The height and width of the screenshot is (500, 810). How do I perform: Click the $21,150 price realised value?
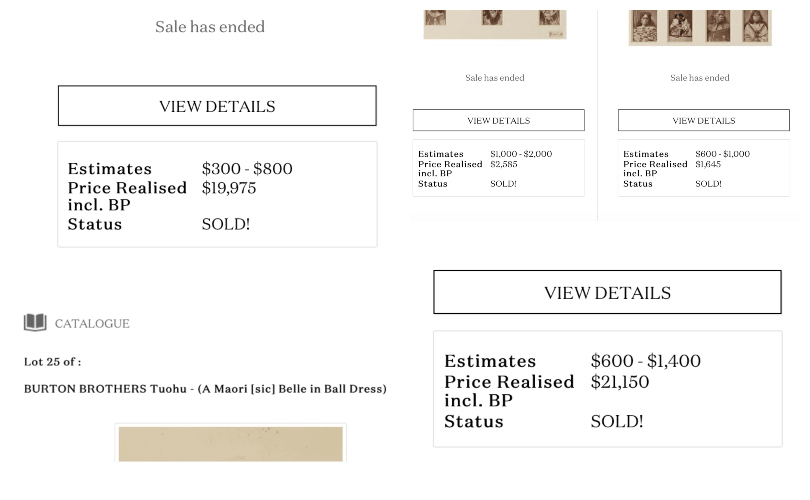(x=619, y=381)
